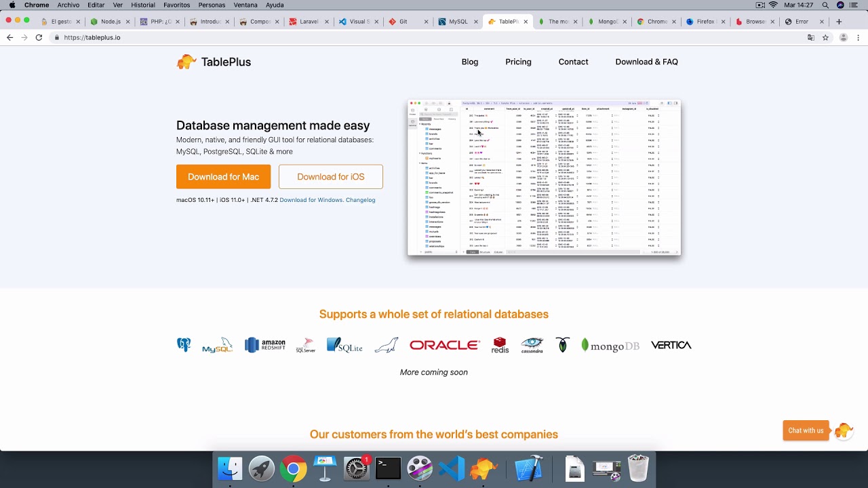Switch to the Laravel tab
The height and width of the screenshot is (488, 868).
(x=309, y=22)
